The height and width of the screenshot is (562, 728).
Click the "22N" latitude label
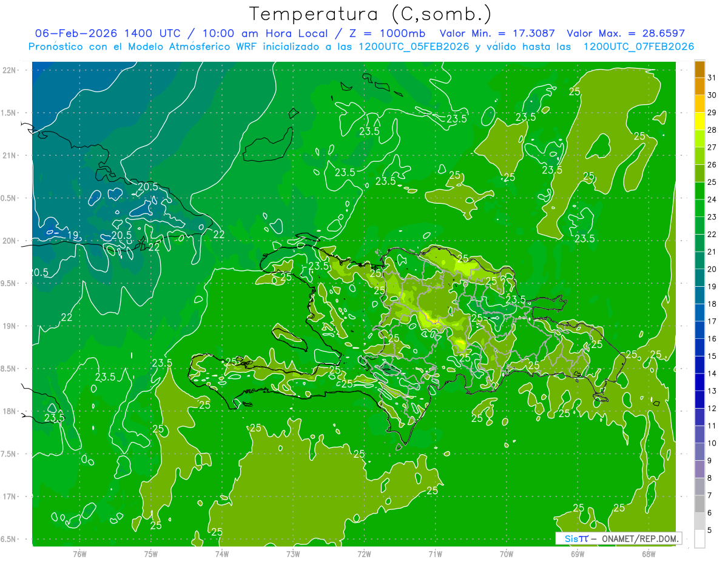[8, 70]
